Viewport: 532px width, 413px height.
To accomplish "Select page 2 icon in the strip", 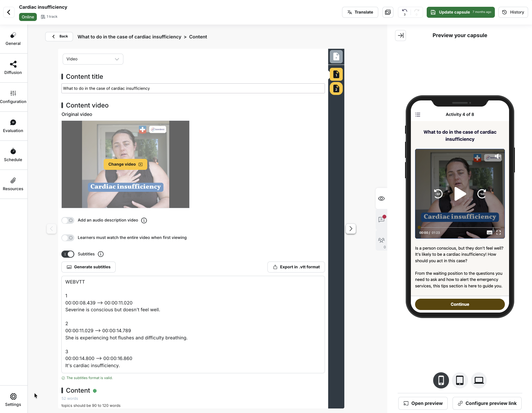I will 336,88.
